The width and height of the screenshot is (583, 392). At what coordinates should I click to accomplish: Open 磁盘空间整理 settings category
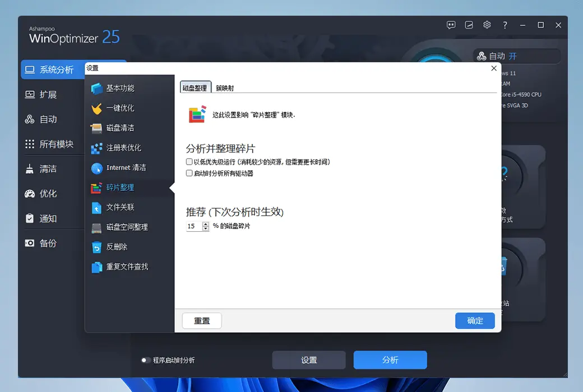click(x=129, y=227)
